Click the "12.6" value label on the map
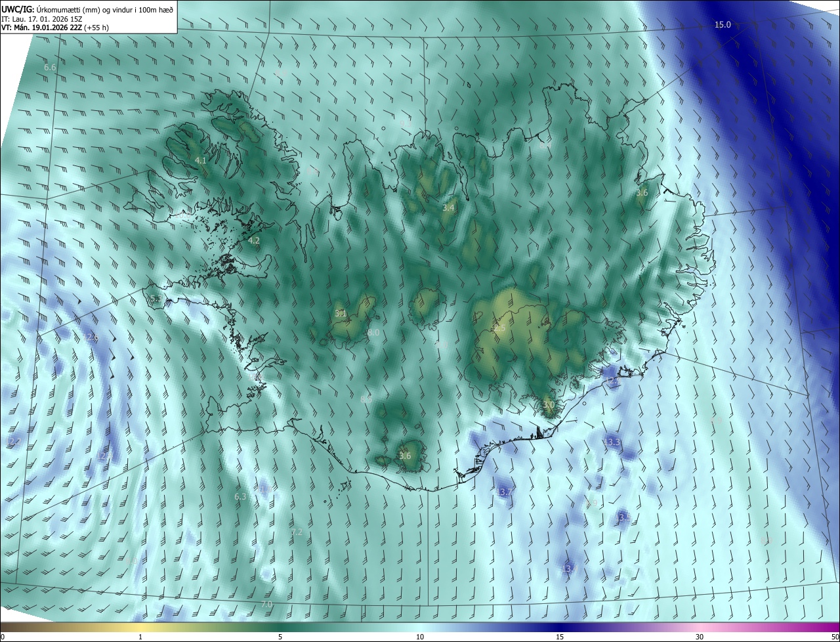The width and height of the screenshot is (840, 642). click(91, 337)
